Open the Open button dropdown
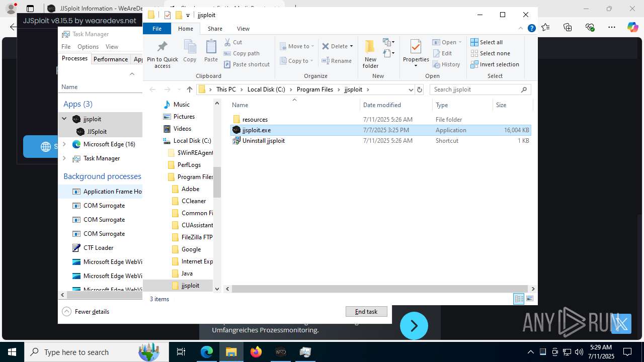The height and width of the screenshot is (362, 644). [460, 42]
